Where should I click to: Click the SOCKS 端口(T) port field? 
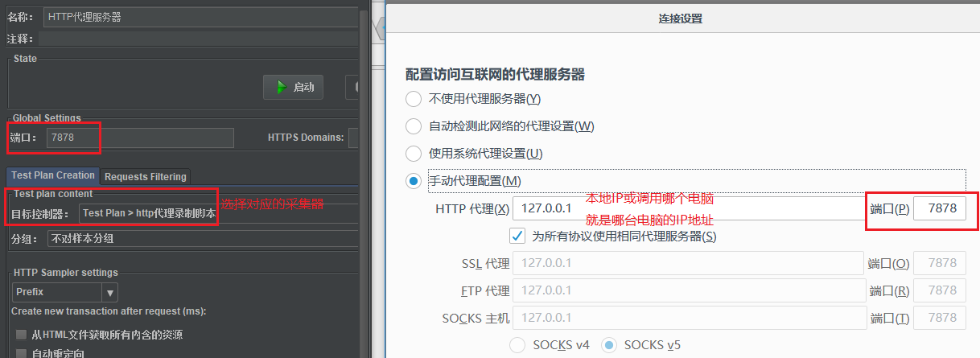point(940,318)
